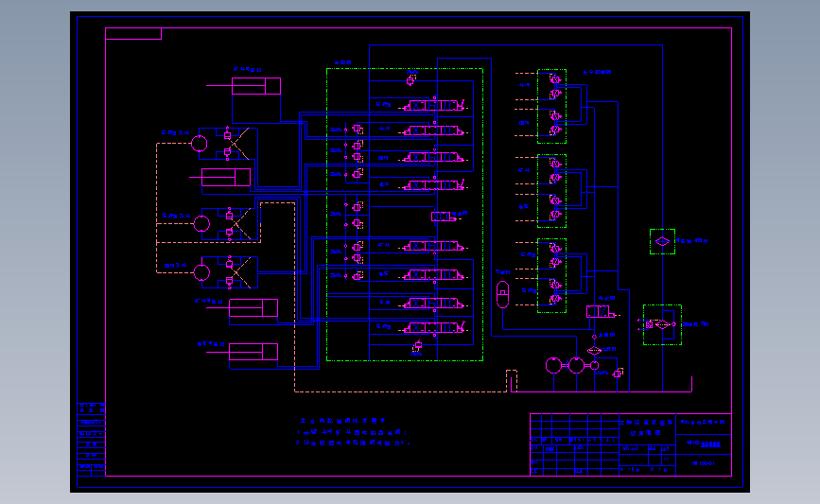Screen dimensions: 820x504
Task: Select the bottommost lever-operated spool valve
Action: (434, 328)
